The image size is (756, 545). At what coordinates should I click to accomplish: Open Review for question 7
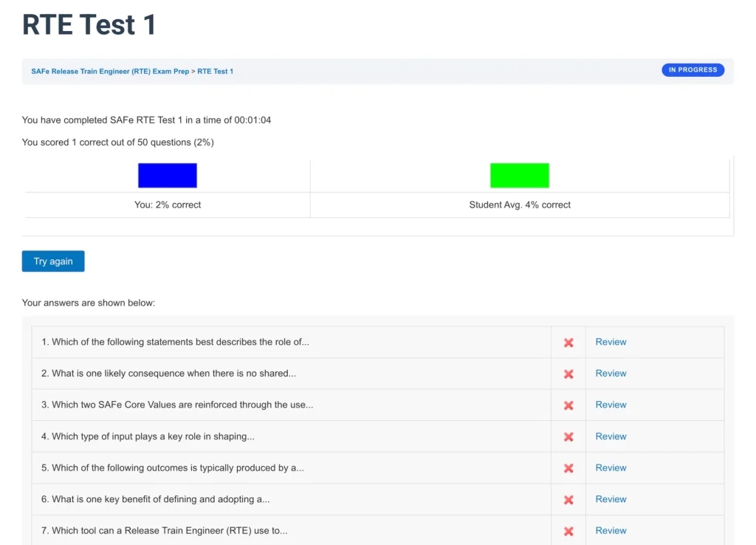tap(611, 530)
